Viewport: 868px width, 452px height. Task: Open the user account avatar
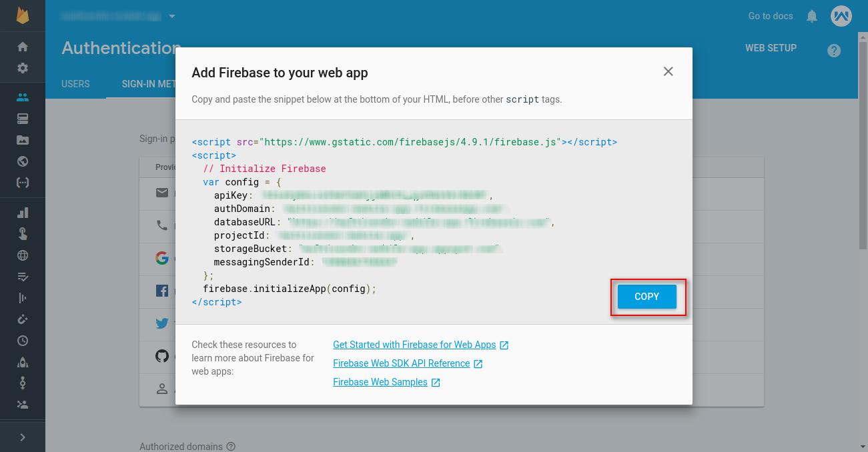[841, 16]
